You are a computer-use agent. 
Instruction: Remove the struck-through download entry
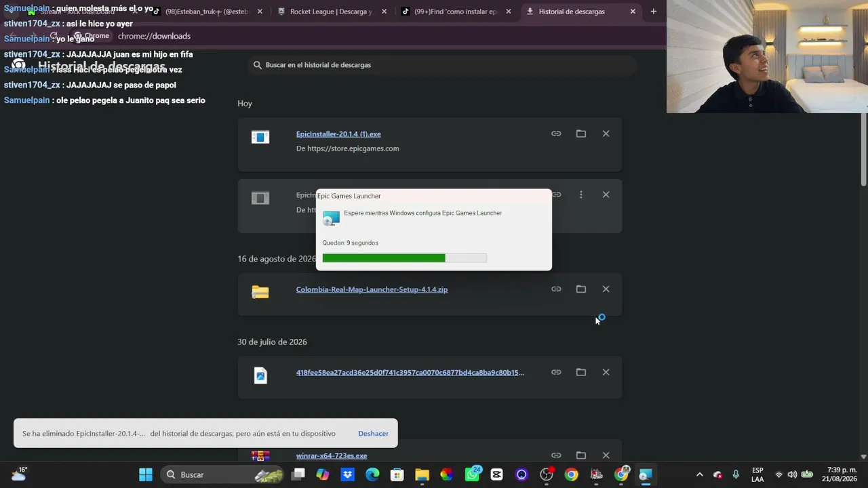point(606,195)
